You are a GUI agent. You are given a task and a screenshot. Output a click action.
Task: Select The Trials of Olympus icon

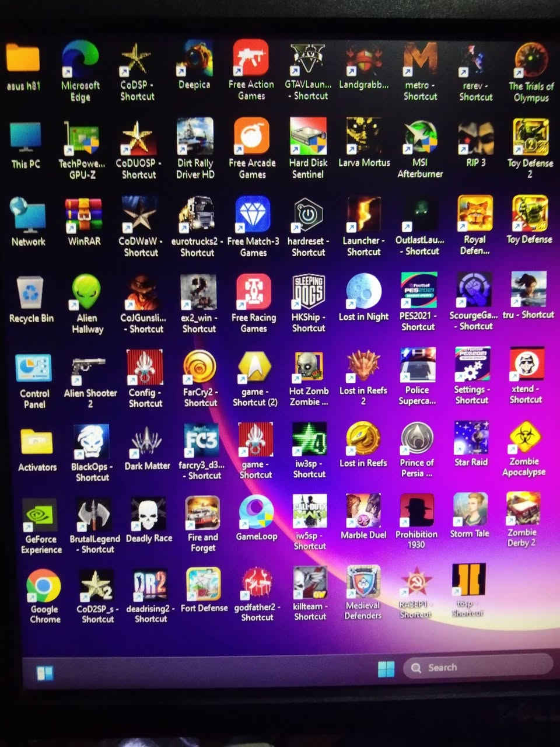[x=531, y=60]
